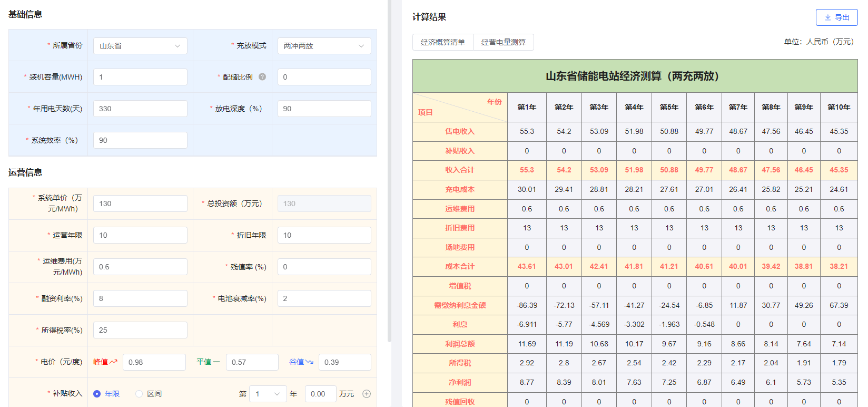868x407 pixels.
Task: Click the 补贴收入 row label
Action: pyautogui.click(x=460, y=151)
